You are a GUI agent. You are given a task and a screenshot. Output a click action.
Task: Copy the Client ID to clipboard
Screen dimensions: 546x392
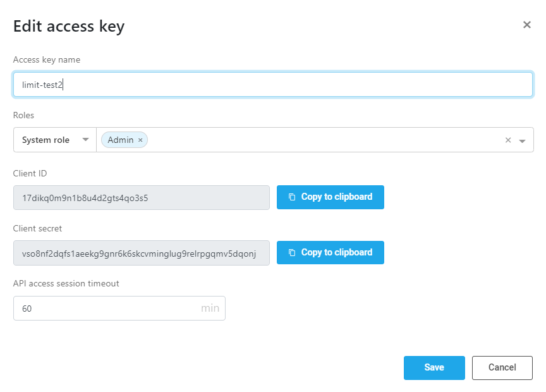pyautogui.click(x=330, y=197)
